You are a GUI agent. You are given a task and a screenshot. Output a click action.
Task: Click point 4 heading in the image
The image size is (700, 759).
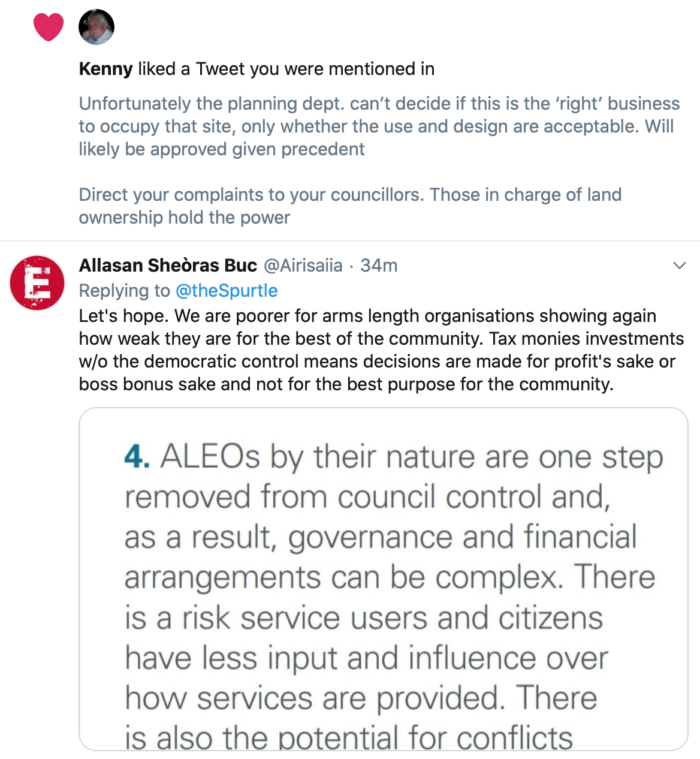[x=137, y=457]
